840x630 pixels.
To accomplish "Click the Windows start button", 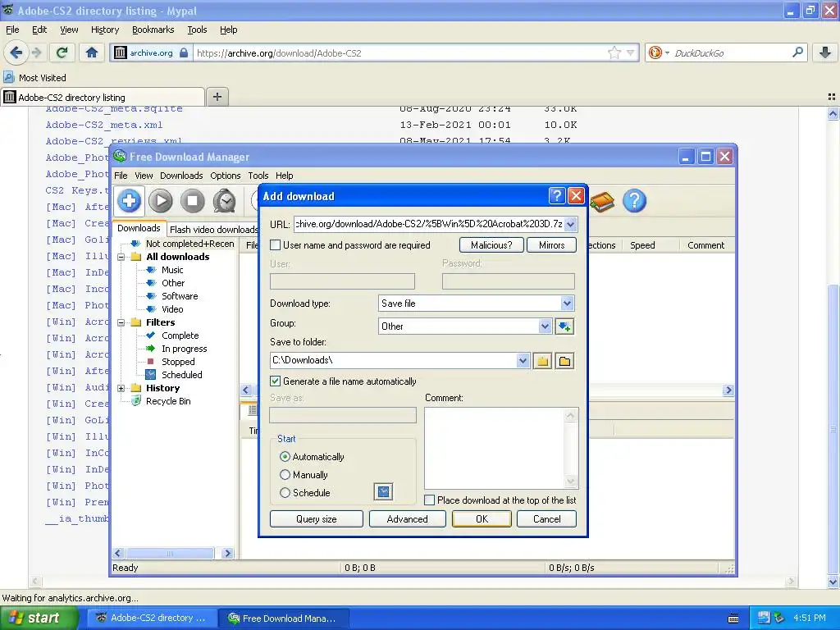I will click(39, 618).
